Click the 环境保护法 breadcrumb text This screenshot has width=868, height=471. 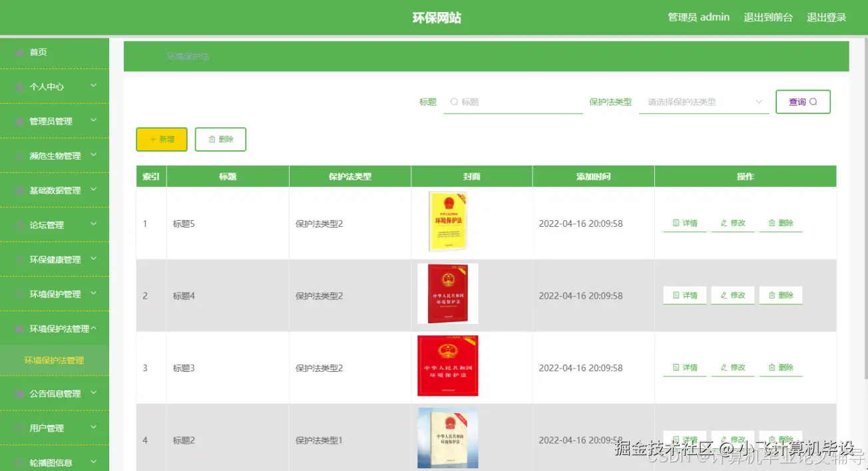[x=188, y=57]
